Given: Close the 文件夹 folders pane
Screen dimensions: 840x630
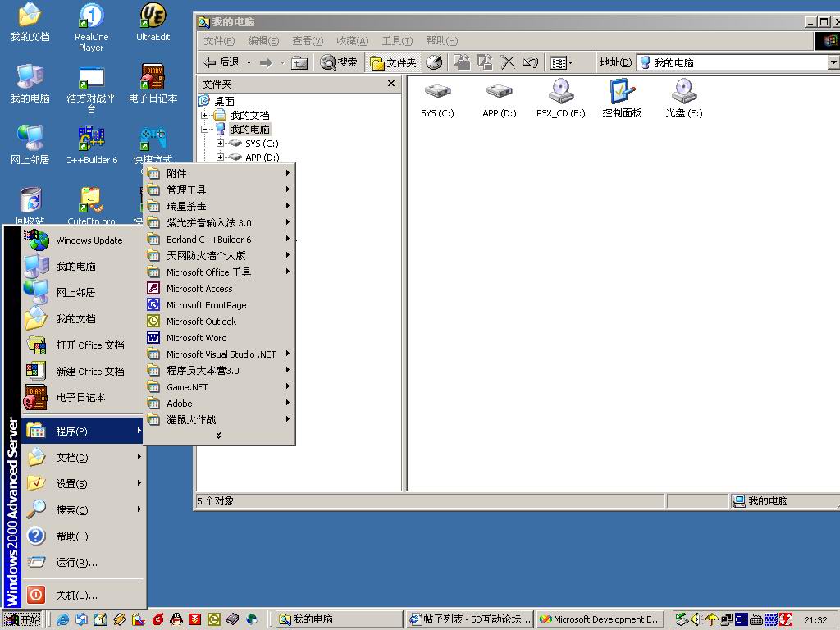Looking at the screenshot, I should pyautogui.click(x=391, y=84).
